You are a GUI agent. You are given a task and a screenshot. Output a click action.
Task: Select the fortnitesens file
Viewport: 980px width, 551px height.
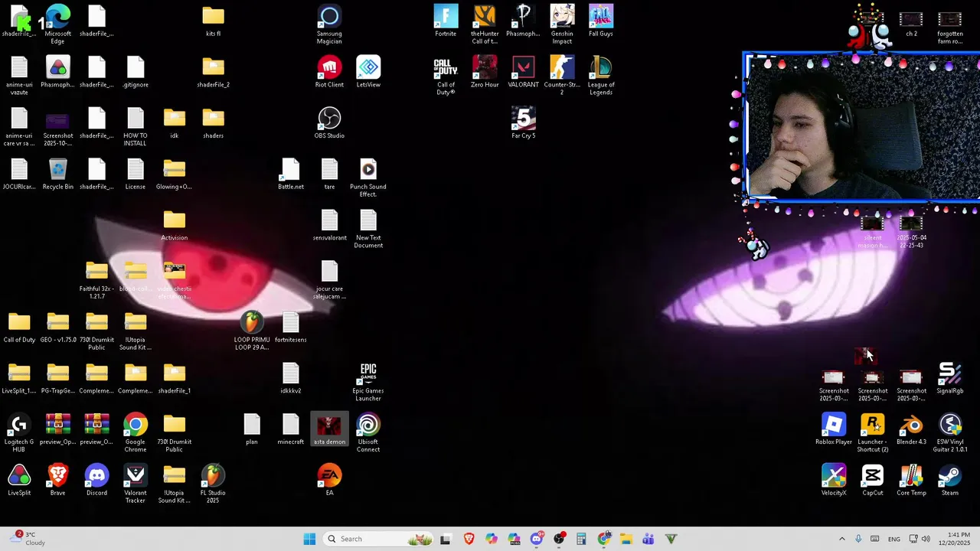[x=291, y=327]
